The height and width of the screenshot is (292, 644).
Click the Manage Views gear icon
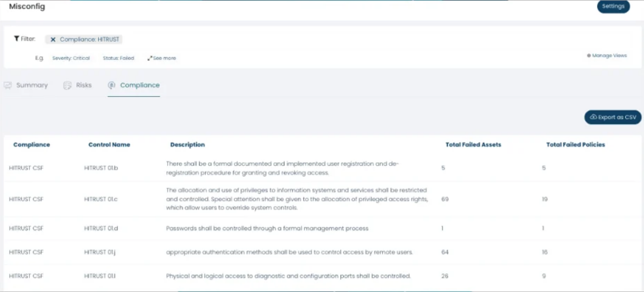[589, 55]
